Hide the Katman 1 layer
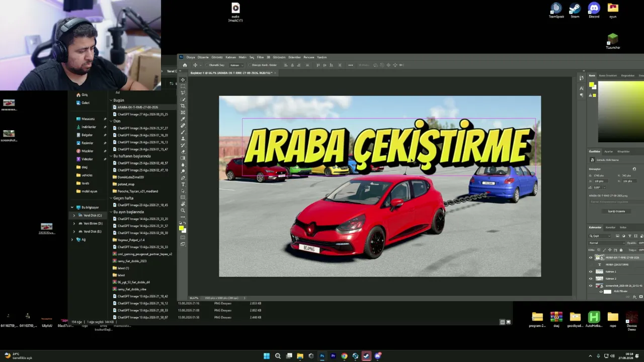Viewport: 644px width, 362px height. click(x=591, y=271)
